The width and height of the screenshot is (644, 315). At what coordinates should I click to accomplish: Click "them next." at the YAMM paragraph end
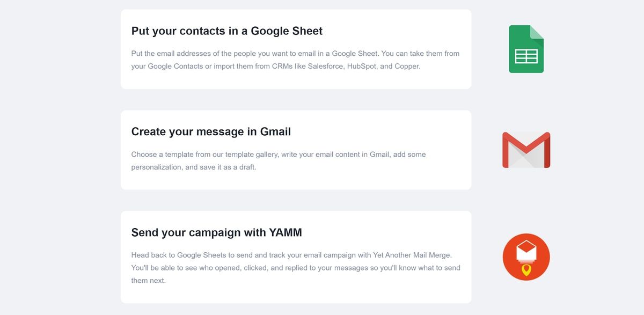[x=149, y=281]
